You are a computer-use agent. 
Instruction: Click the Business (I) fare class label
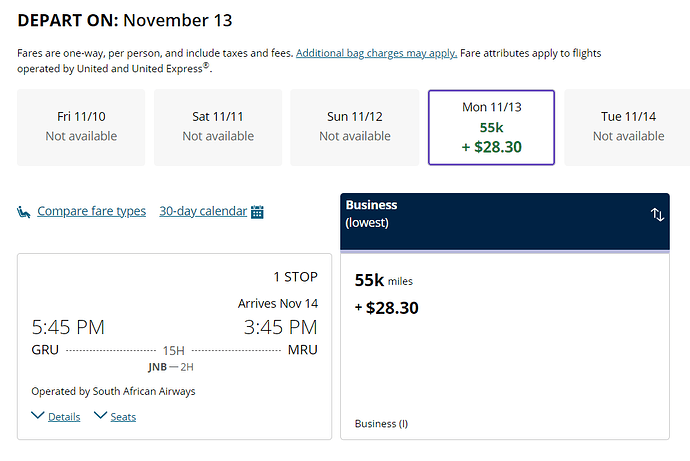(381, 424)
